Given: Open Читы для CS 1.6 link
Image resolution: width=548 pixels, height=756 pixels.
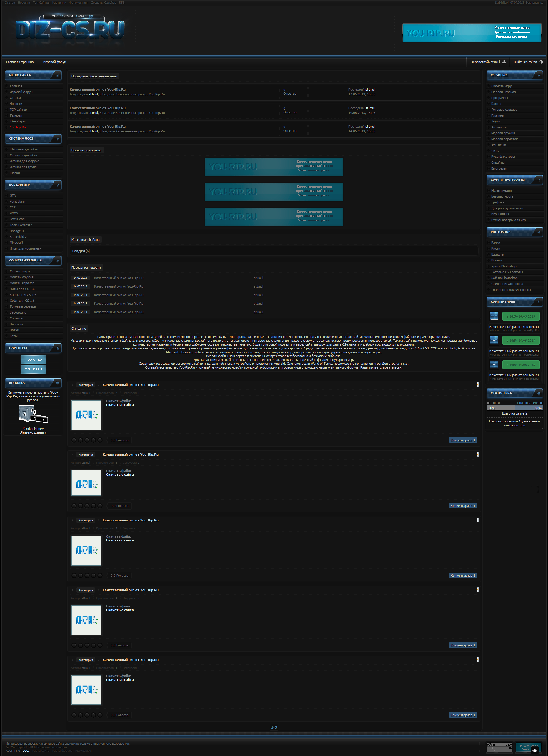Looking at the screenshot, I should [22, 289].
